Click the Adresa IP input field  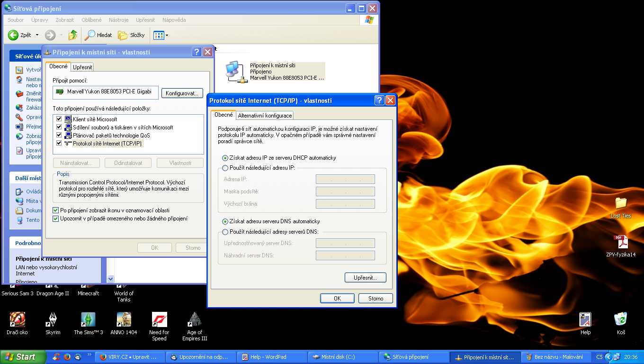coord(345,179)
